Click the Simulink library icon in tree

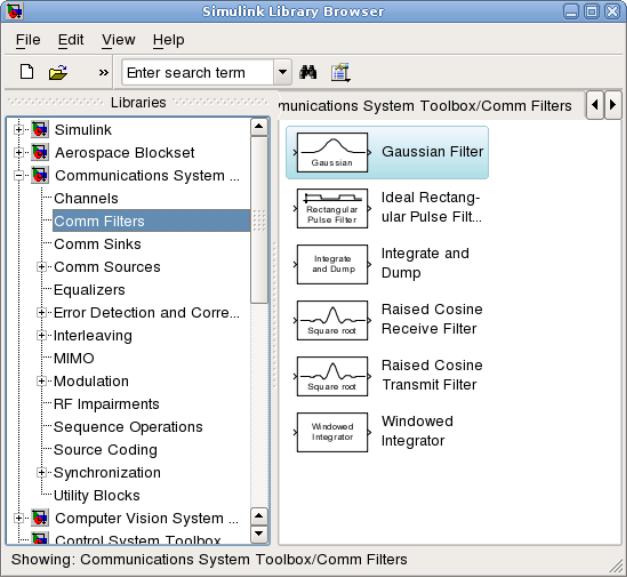click(40, 129)
